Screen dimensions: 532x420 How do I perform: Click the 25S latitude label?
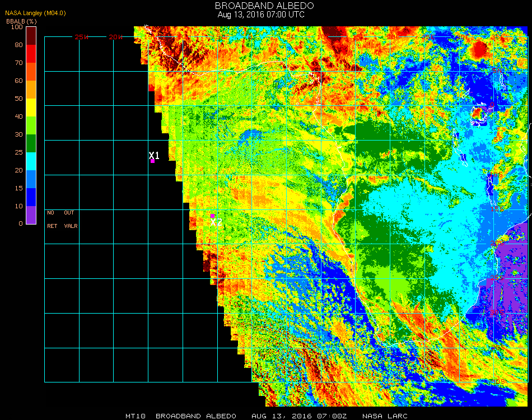click(497, 278)
